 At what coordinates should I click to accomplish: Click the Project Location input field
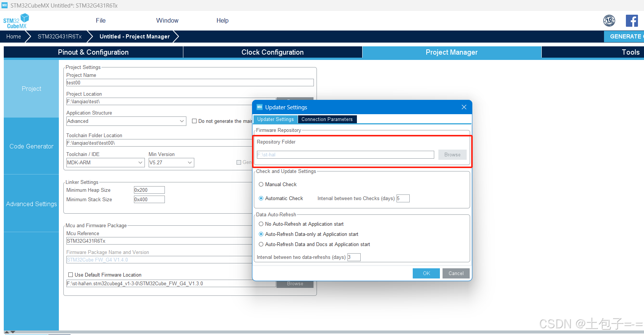click(171, 101)
